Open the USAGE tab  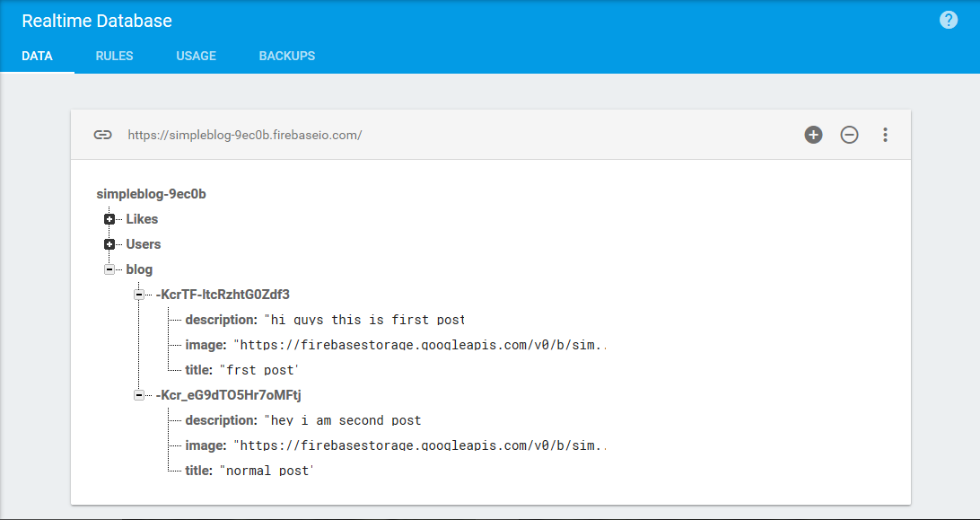[196, 56]
